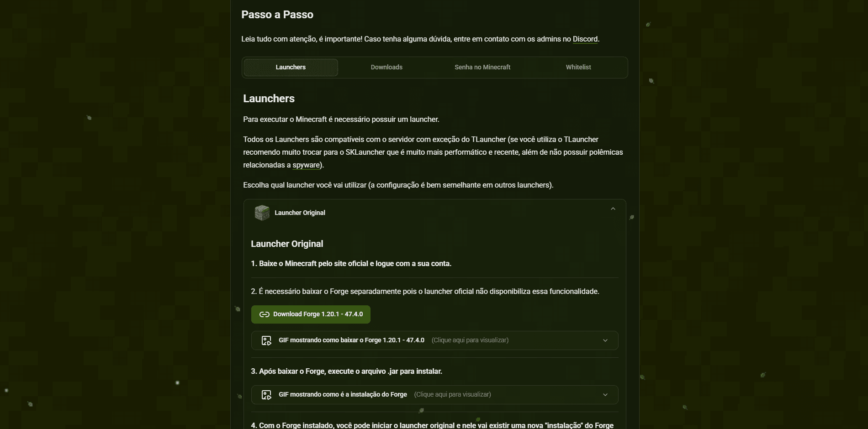Image resolution: width=868 pixels, height=429 pixels.
Task: Collapse the Launcher Original accordion with the up chevron
Action: [613, 209]
